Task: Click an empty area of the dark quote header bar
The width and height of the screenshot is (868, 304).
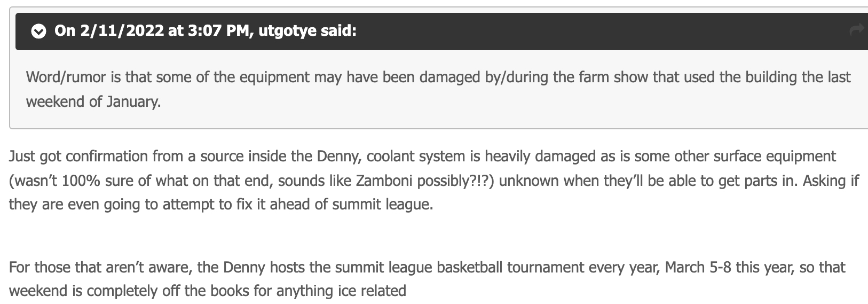Action: [587, 32]
